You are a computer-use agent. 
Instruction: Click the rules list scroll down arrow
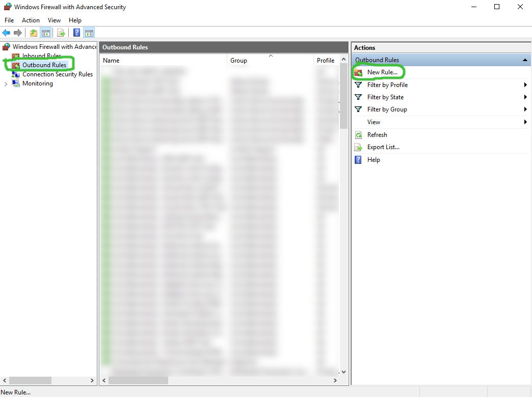(x=343, y=372)
